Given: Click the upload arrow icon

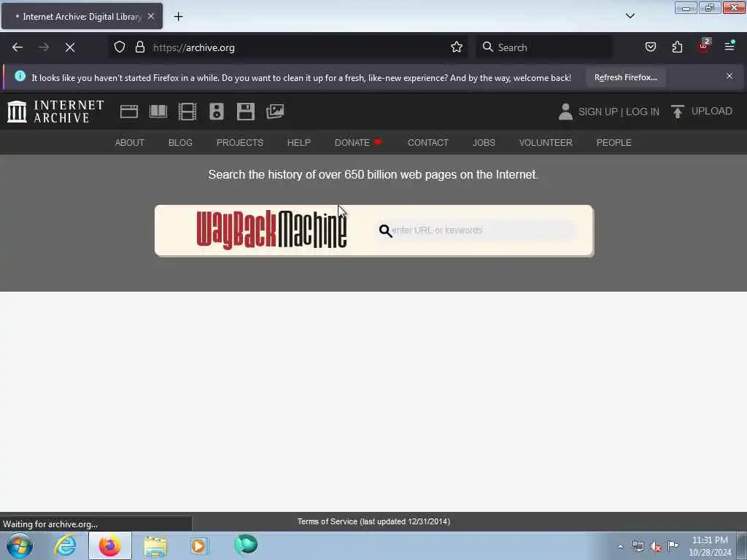Looking at the screenshot, I should (677, 112).
